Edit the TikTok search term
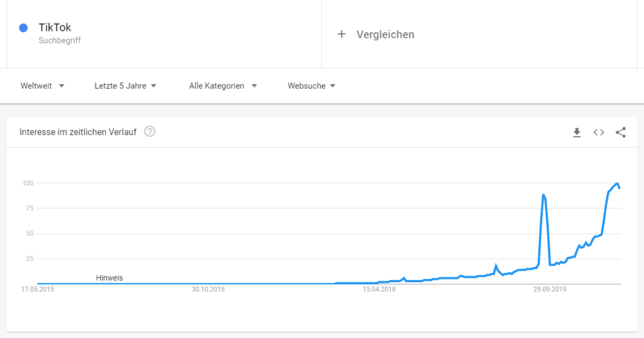The height and width of the screenshot is (338, 644). pos(55,28)
